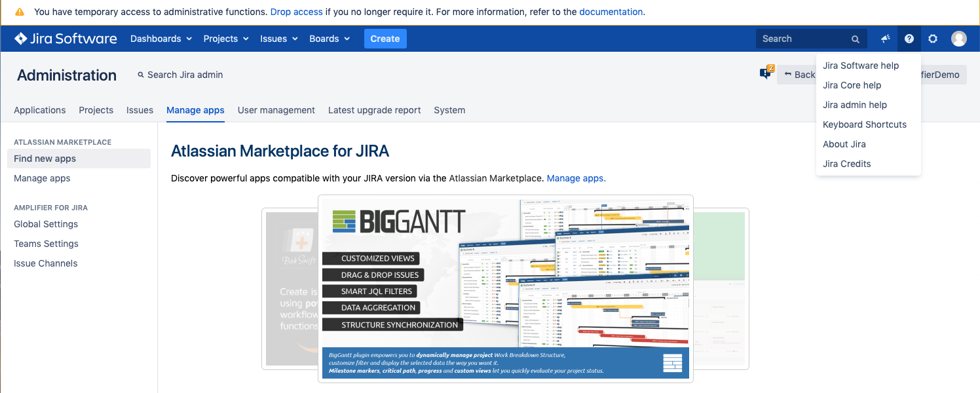
Task: Expand the Issues dropdown menu
Action: click(x=279, y=39)
